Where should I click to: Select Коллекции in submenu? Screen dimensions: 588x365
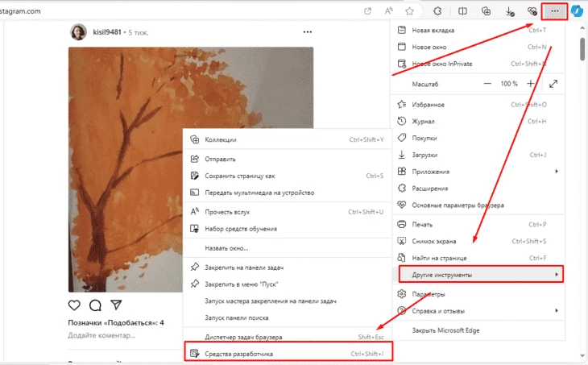click(288, 139)
